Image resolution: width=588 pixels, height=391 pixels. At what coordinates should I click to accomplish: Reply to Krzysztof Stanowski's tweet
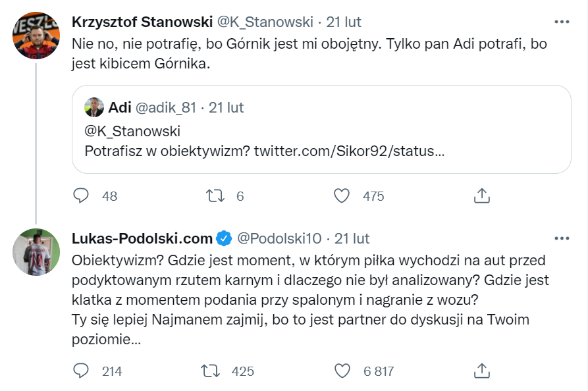click(x=81, y=195)
